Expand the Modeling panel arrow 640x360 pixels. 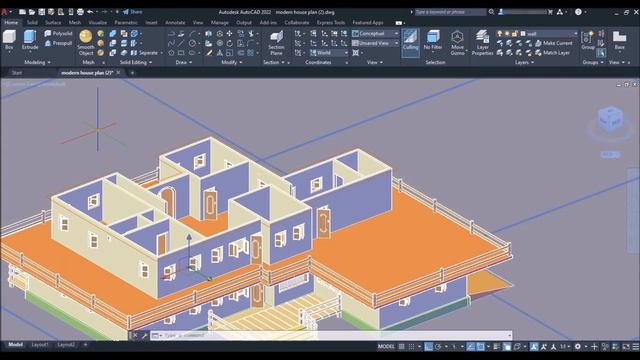click(x=49, y=62)
